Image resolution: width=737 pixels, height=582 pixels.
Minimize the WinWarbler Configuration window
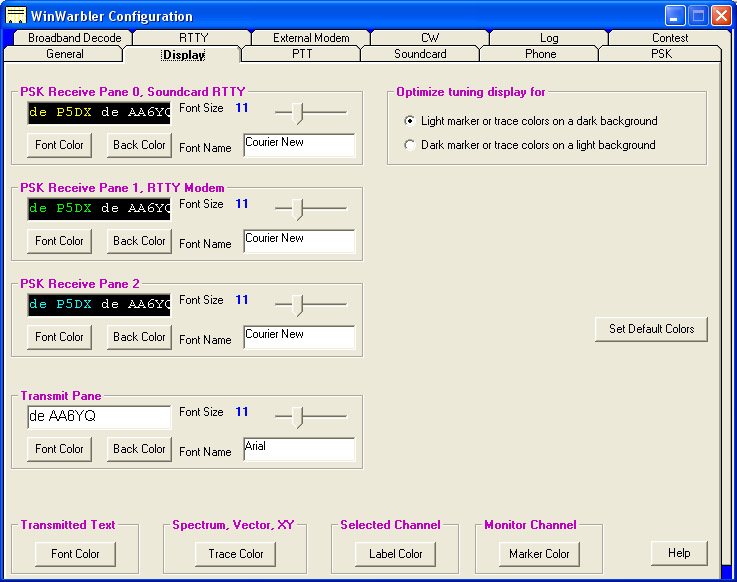675,16
